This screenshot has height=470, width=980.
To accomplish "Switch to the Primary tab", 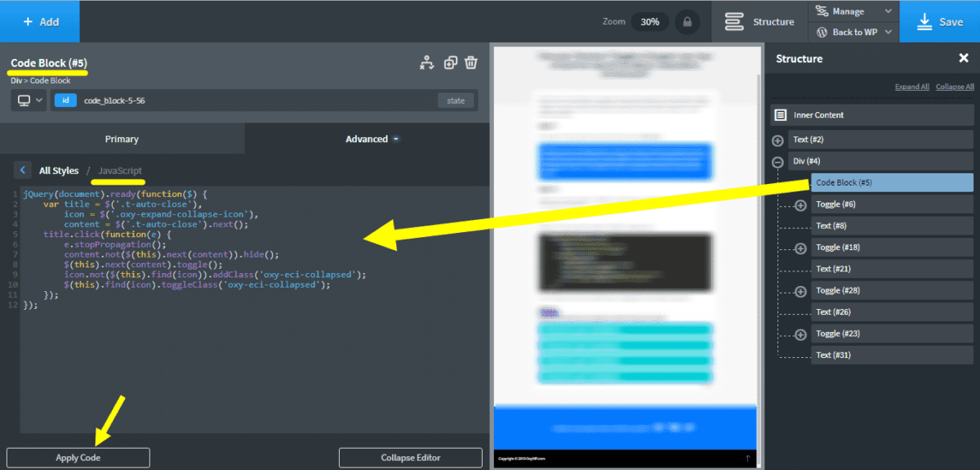I will pyautogui.click(x=122, y=139).
